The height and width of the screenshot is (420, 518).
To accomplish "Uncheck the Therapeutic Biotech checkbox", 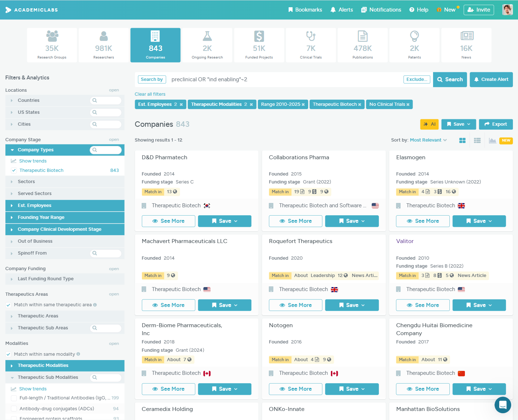I will pos(14,170).
